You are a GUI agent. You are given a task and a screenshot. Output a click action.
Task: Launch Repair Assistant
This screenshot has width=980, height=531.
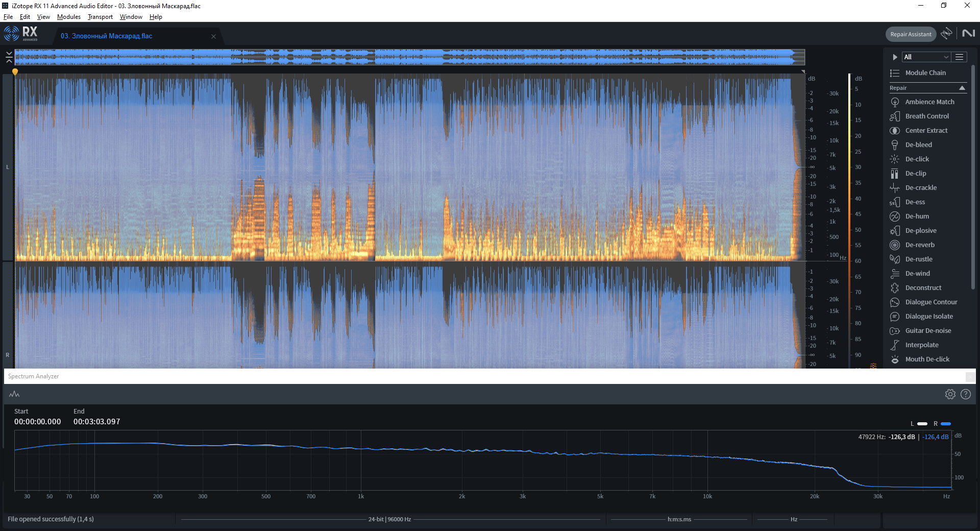click(911, 34)
